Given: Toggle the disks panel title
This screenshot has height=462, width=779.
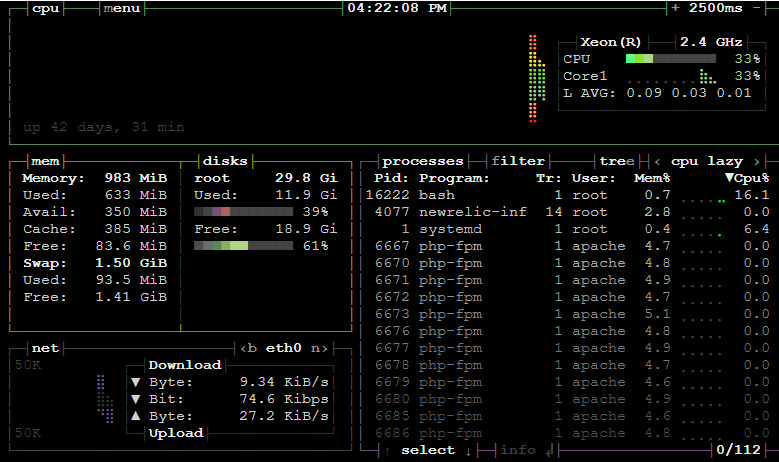Looking at the screenshot, I should pyautogui.click(x=225, y=161).
